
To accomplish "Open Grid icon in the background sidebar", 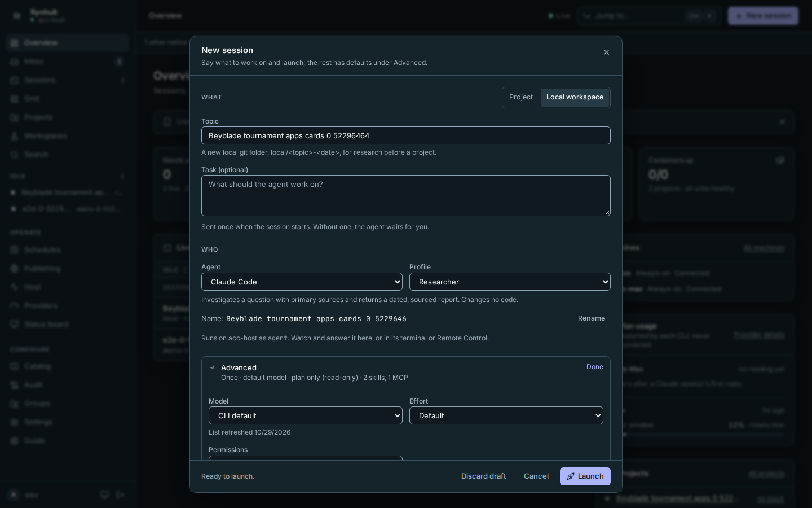I will point(15,99).
